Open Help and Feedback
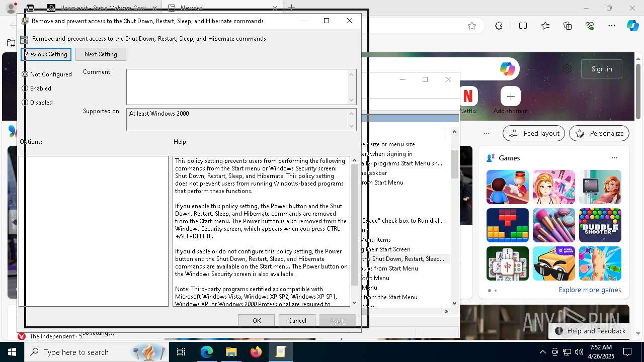This screenshot has width=644, height=362. (x=591, y=331)
